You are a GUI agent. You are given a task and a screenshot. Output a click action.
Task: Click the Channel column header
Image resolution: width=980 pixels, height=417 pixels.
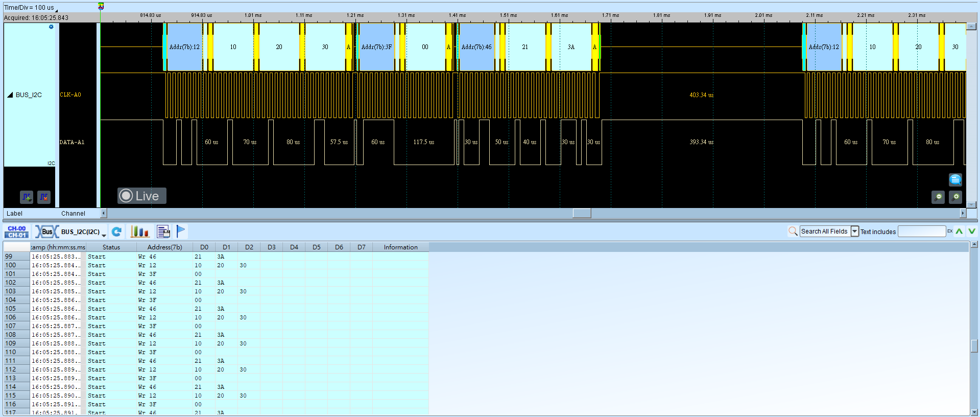[x=73, y=214]
